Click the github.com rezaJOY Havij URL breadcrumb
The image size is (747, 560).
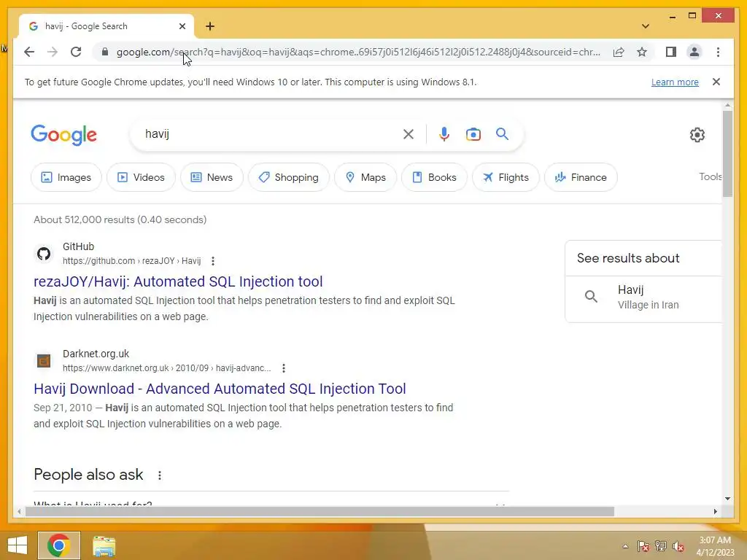[131, 261]
